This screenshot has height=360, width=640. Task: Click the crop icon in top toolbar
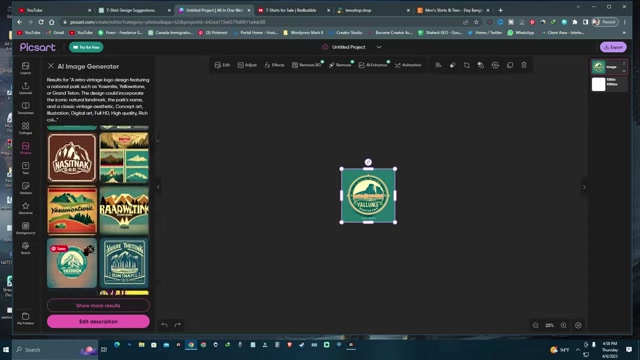coord(467,65)
